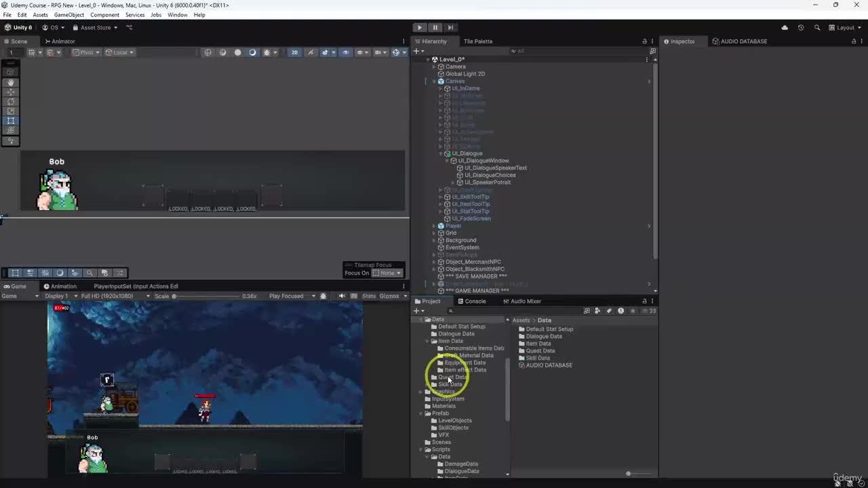Open the Component menu
Screen dimensions: 868x488
tap(104, 15)
